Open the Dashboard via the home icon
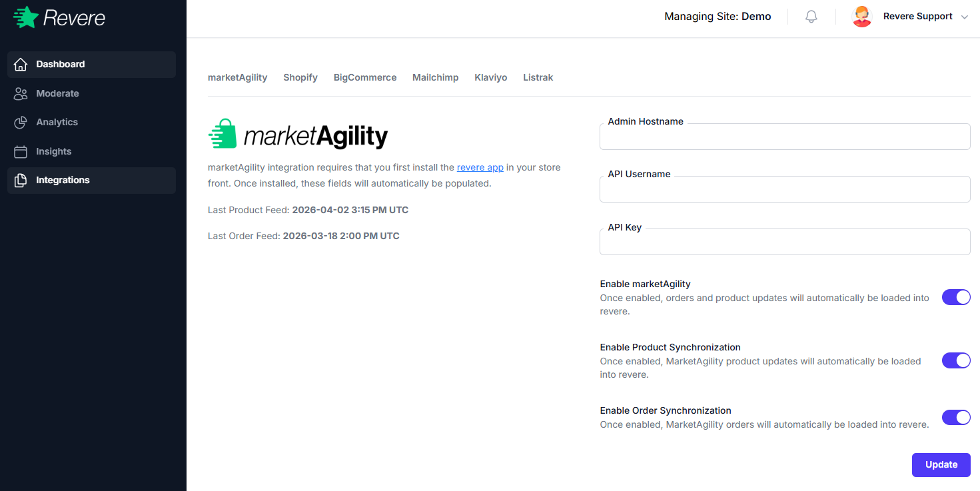This screenshot has height=491, width=980. pos(21,64)
